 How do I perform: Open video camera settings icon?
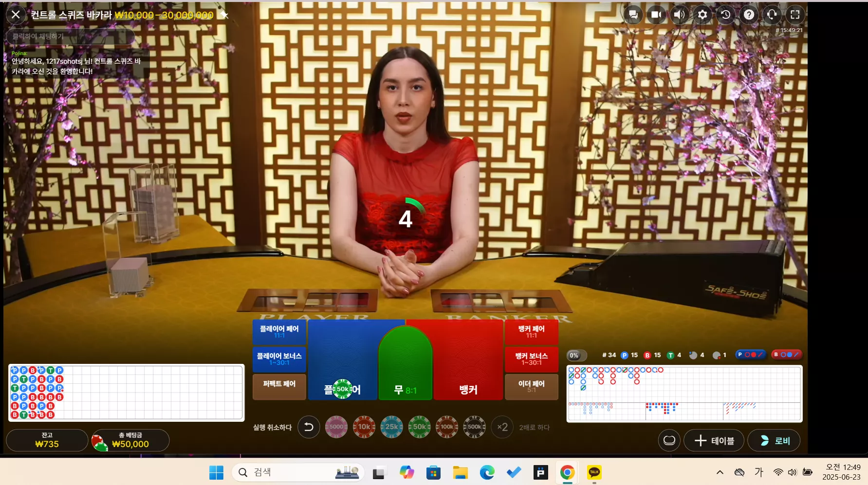click(656, 15)
